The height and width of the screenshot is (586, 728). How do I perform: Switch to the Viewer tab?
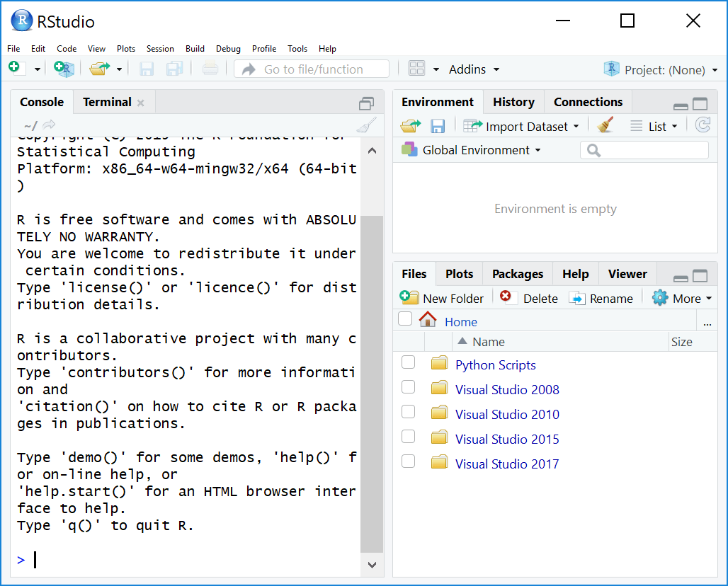click(627, 274)
